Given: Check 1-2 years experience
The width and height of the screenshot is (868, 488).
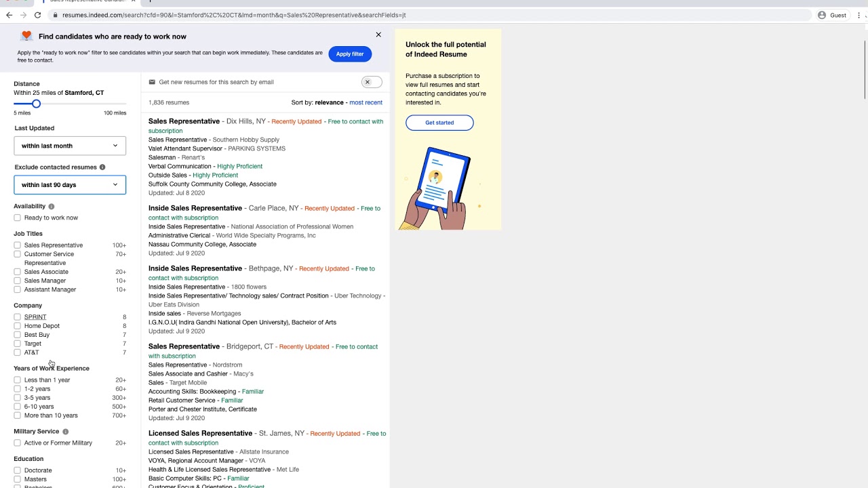Looking at the screenshot, I should tap(17, 389).
